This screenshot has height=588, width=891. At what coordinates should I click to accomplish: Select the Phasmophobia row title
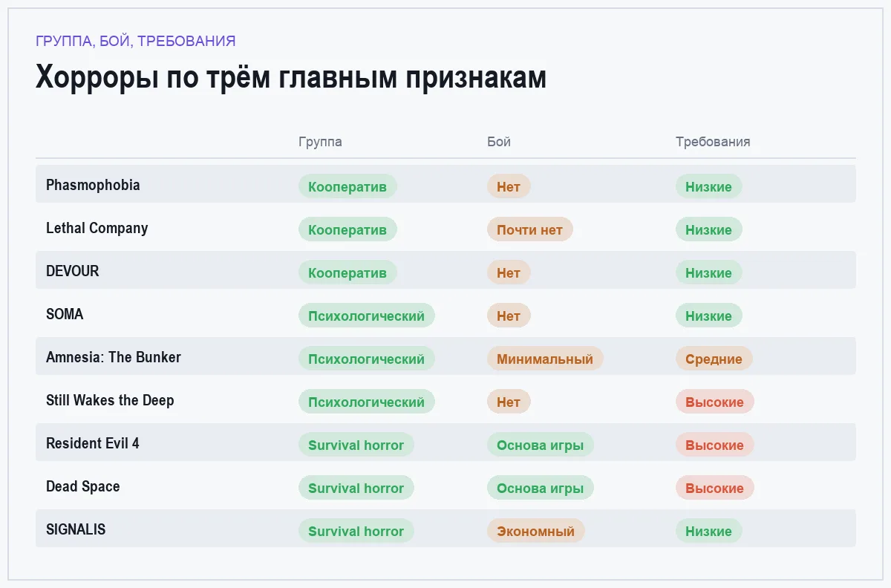pyautogui.click(x=93, y=185)
